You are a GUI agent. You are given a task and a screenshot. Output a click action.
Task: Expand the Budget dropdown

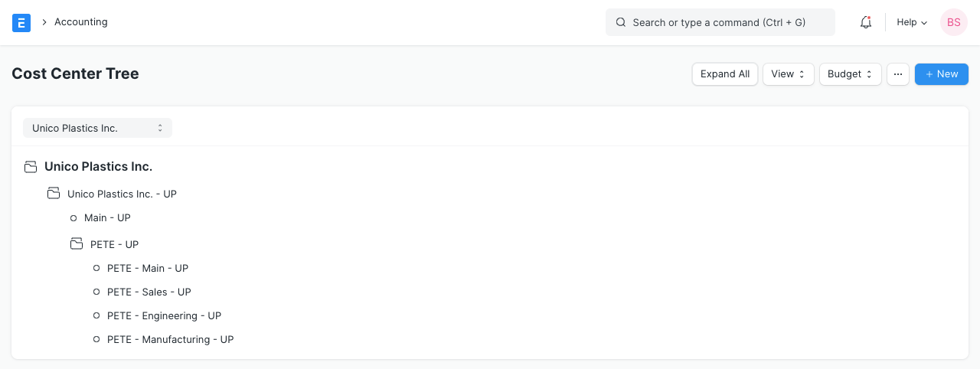850,74
